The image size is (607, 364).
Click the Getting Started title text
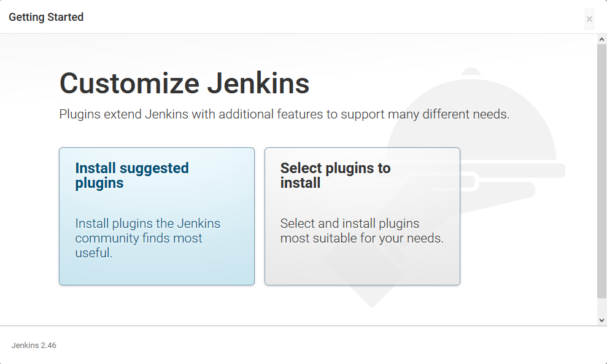46,17
